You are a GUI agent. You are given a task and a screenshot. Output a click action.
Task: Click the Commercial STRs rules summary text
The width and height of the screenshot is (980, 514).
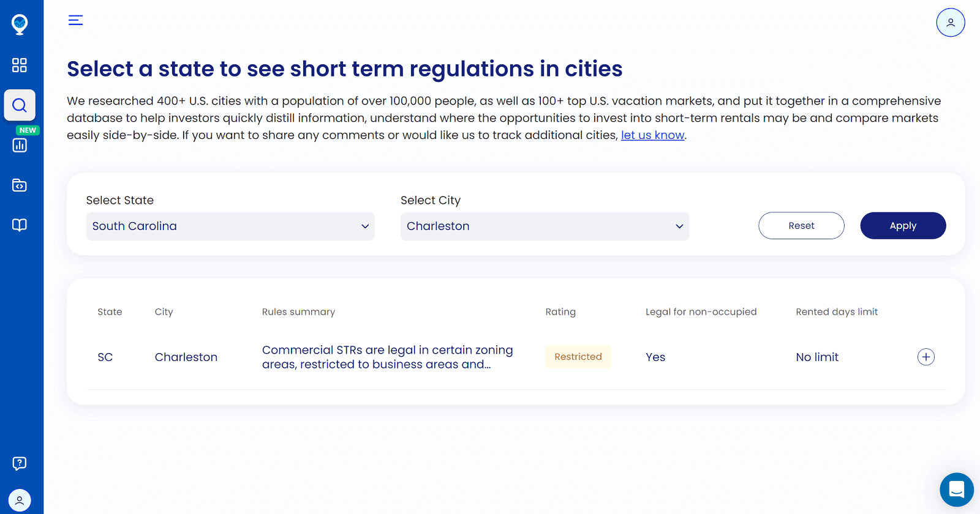pyautogui.click(x=387, y=357)
